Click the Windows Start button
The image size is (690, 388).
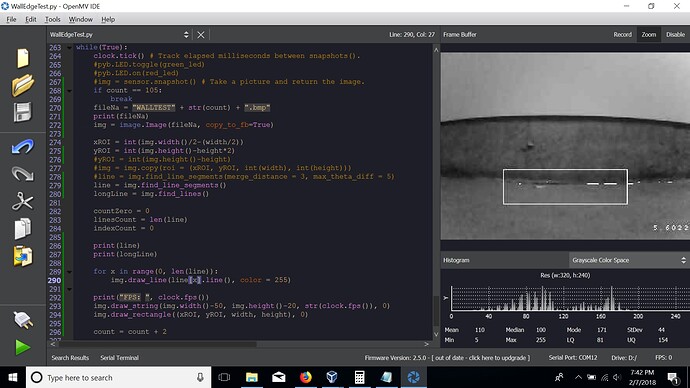pos(13,377)
